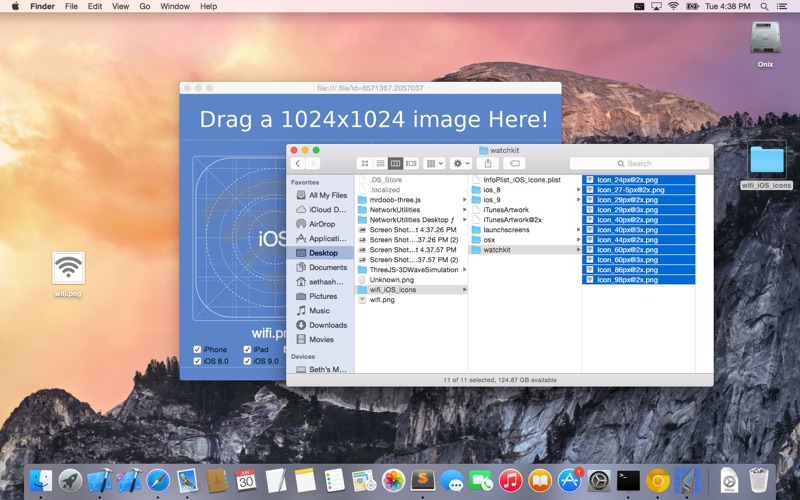Click the Onix drive on desktop

coord(765,37)
